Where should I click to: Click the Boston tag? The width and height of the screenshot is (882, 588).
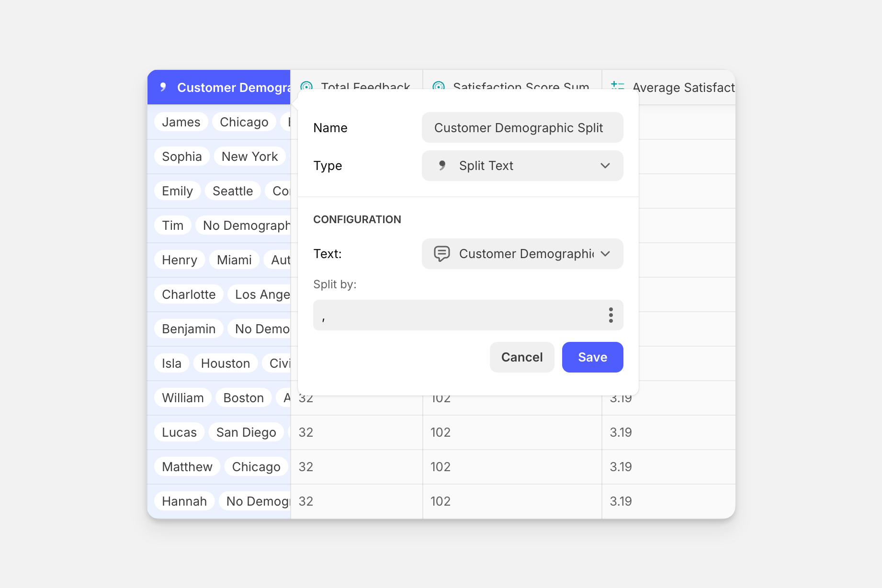pyautogui.click(x=244, y=398)
